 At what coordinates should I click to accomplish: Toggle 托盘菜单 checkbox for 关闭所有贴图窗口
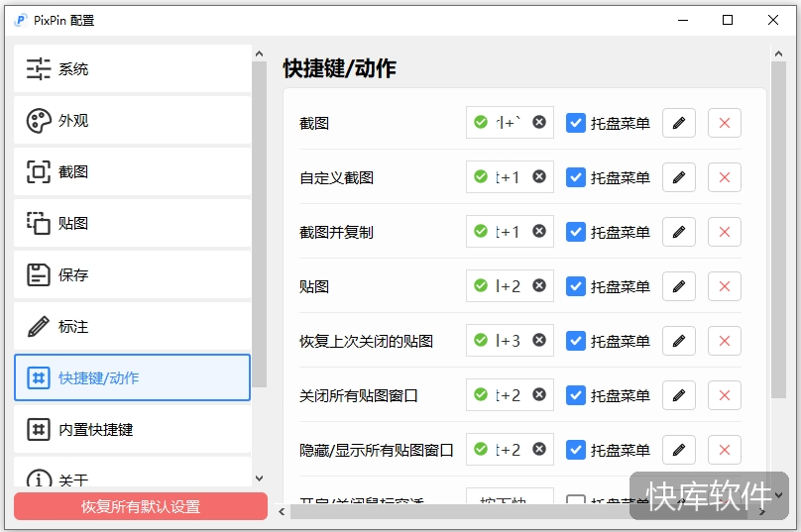(576, 395)
